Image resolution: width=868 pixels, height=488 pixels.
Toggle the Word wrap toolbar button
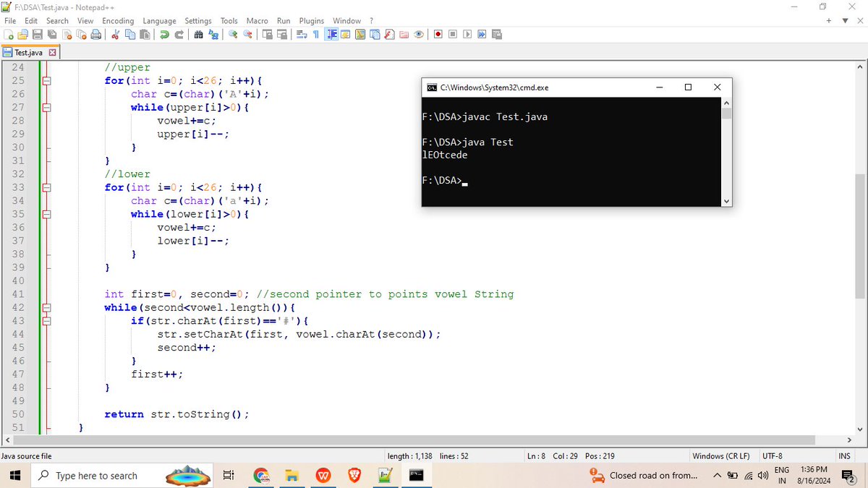click(301, 34)
